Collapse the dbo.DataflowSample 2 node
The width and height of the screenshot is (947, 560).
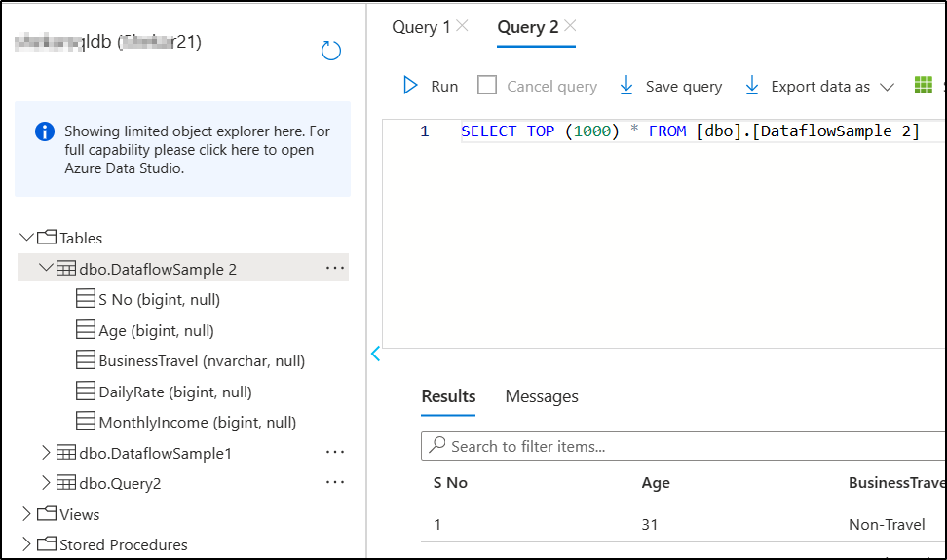[46, 267]
